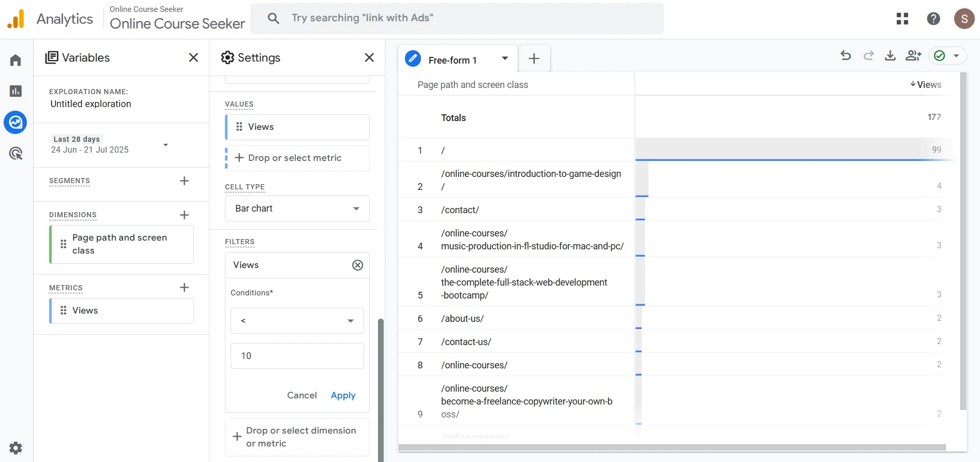Apply the Views filter
The width and height of the screenshot is (980, 462).
click(343, 395)
